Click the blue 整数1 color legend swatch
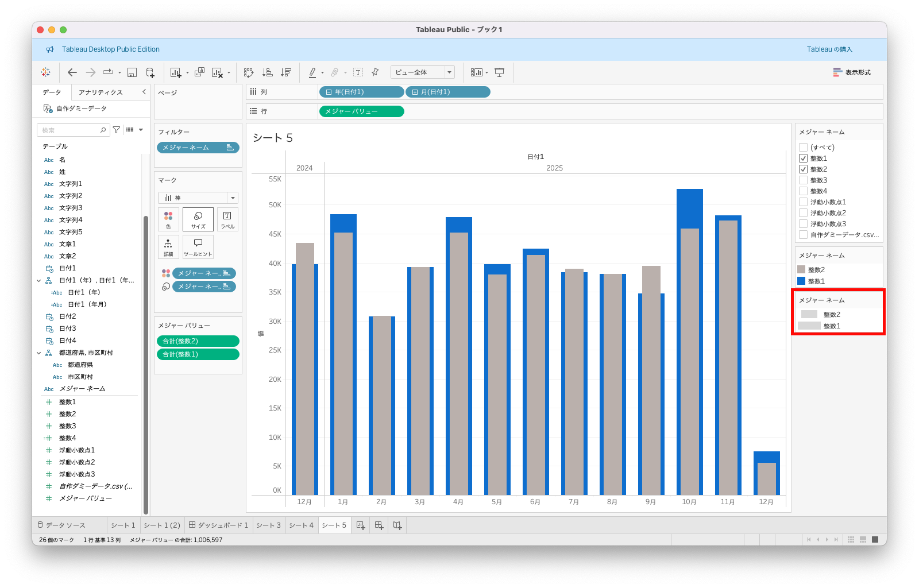The width and height of the screenshot is (919, 588). pyautogui.click(x=801, y=281)
